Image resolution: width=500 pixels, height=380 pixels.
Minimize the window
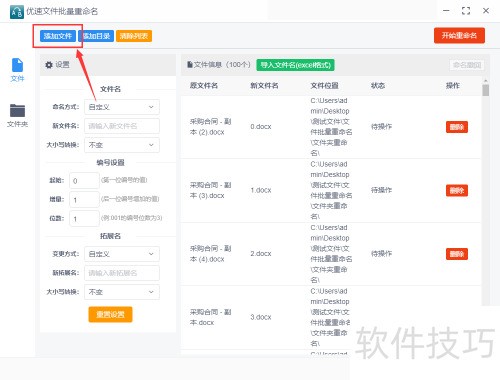(x=446, y=11)
